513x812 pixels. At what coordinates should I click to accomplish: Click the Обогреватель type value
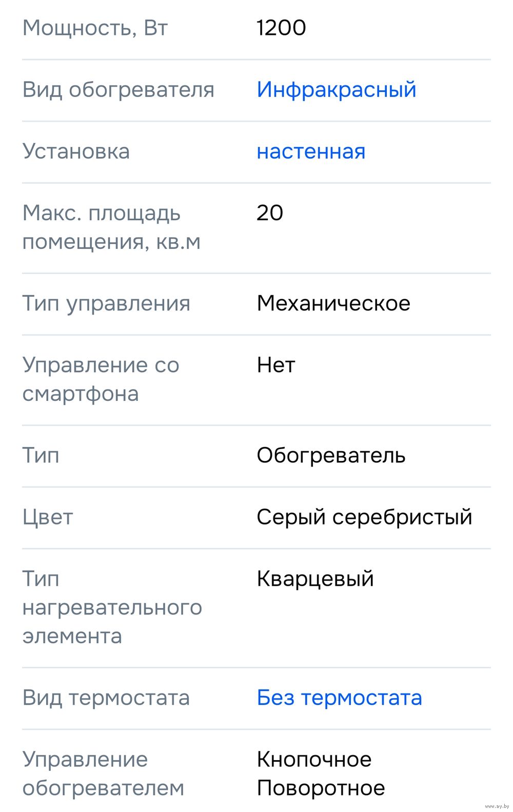pos(331,455)
